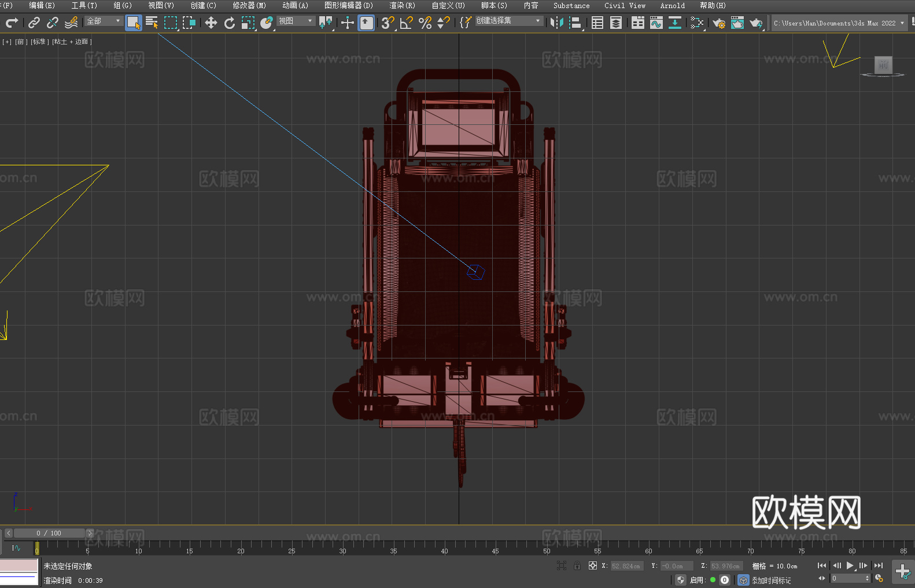Open Render Setup teapot-gear icon
Screen dimensions: 915x588
[719, 23]
